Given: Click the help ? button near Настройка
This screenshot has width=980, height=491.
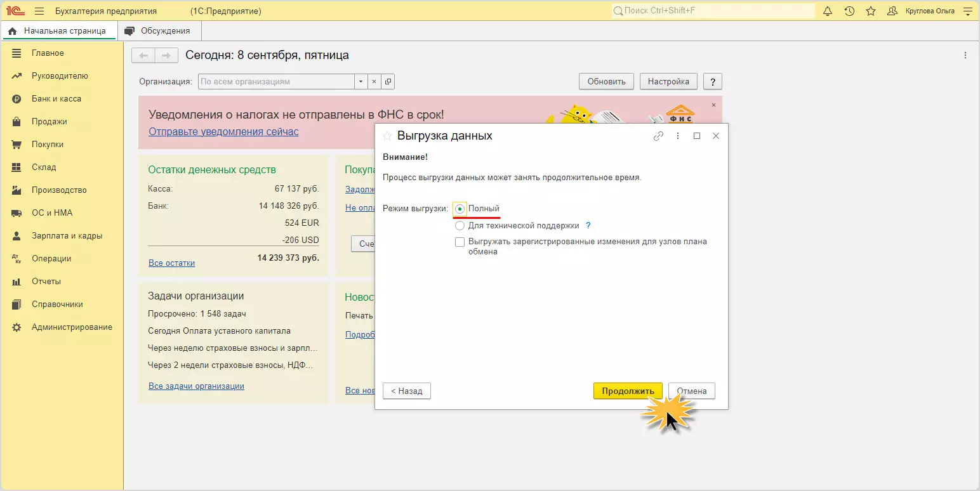Looking at the screenshot, I should (x=713, y=81).
